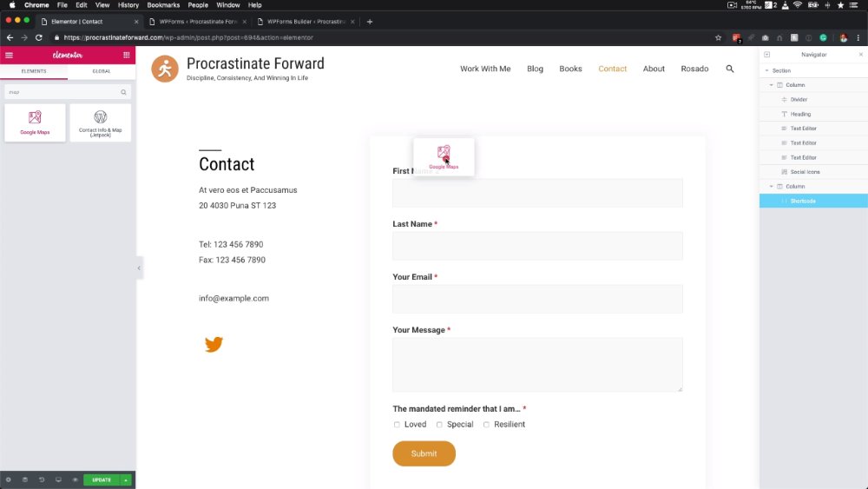Screen dimensions: 868x489
Task: Collapse the Section item in Navigator
Action: 766,71
